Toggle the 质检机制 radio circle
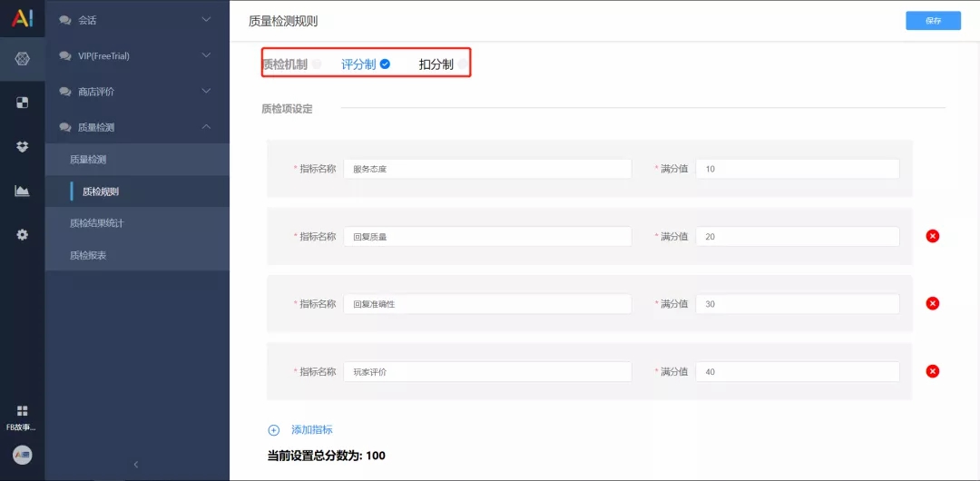This screenshot has width=980, height=481. (x=317, y=64)
